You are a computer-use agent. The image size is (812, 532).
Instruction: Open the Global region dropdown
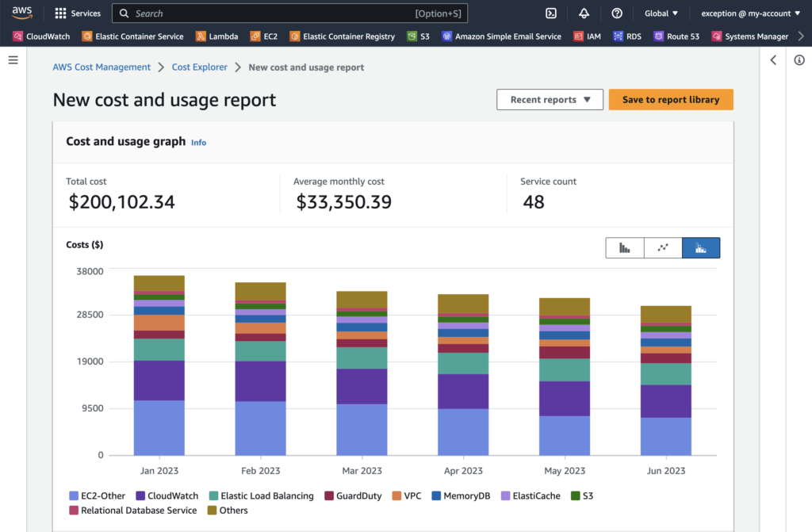tap(661, 13)
